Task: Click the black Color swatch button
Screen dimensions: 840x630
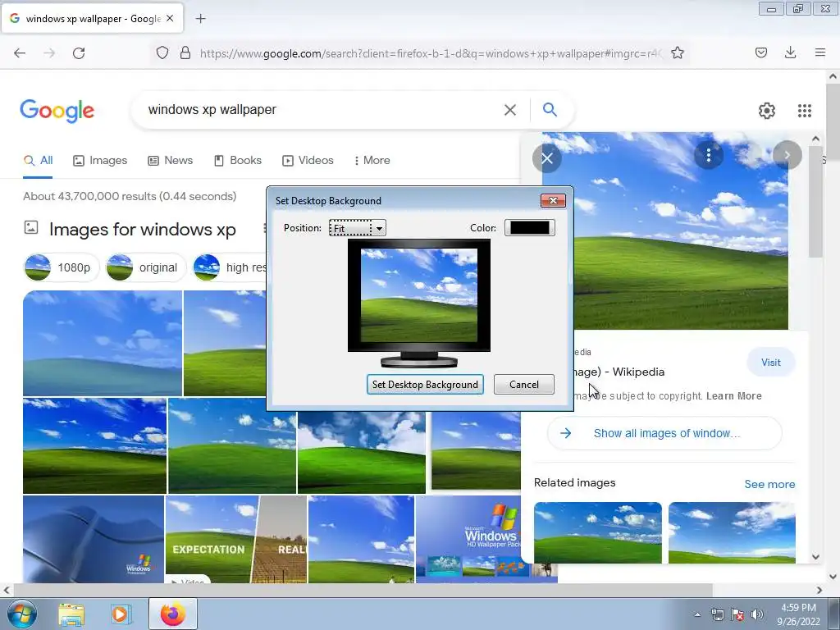Action: click(529, 228)
